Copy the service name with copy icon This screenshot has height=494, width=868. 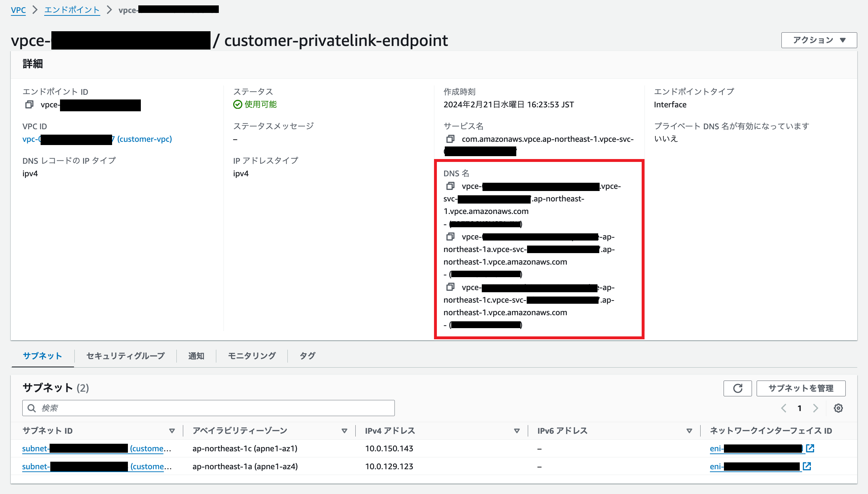point(450,139)
